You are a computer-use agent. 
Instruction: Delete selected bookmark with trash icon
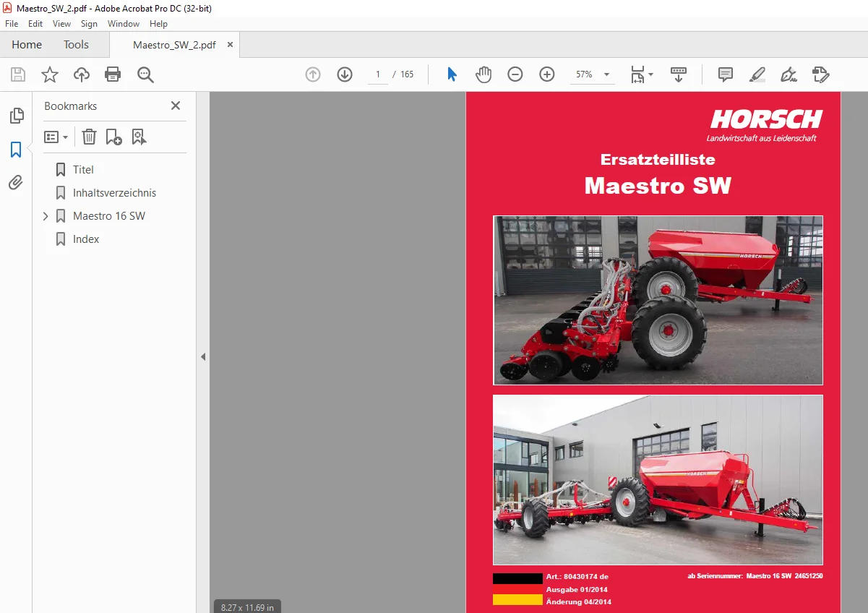coord(89,137)
